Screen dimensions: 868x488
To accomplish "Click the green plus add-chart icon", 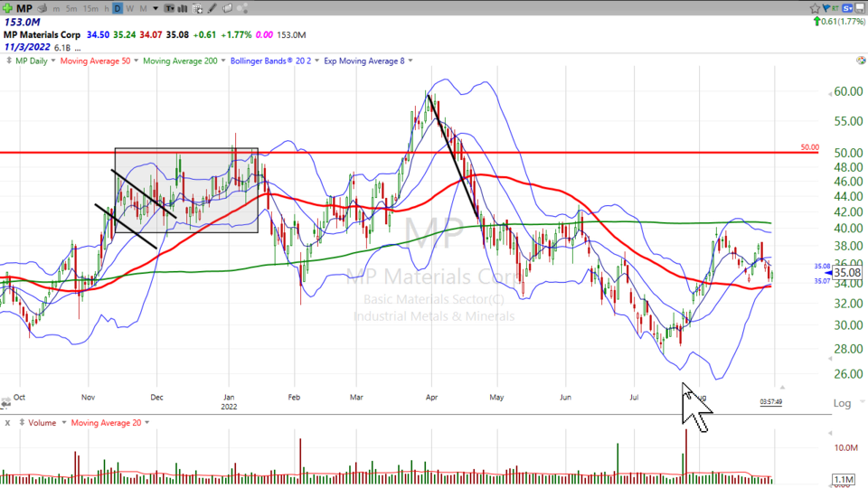I will [8, 8].
